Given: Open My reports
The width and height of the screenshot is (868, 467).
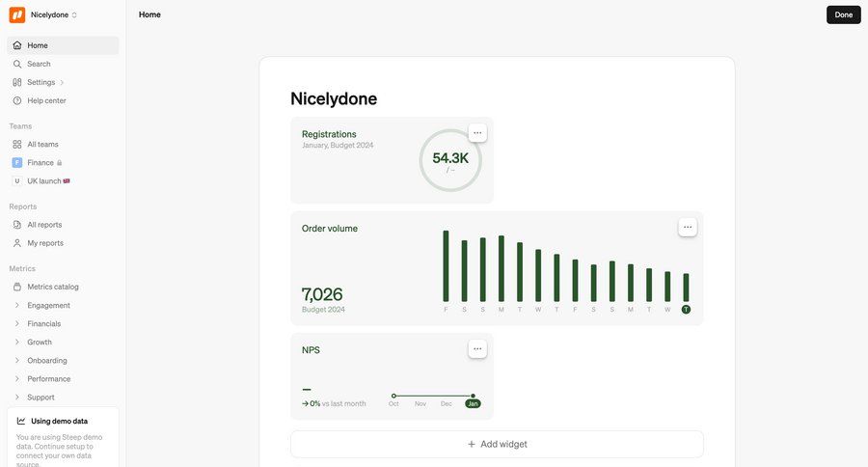Looking at the screenshot, I should 63,242.
